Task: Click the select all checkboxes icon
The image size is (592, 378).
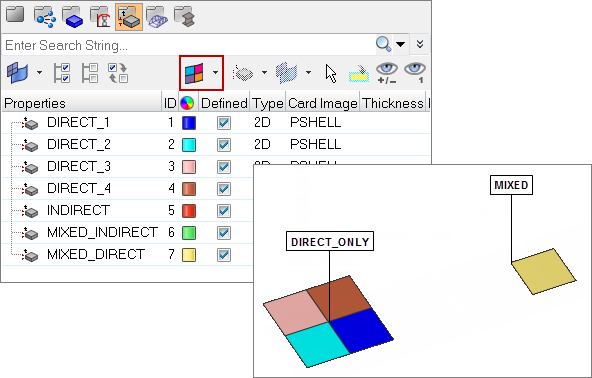Action: click(x=62, y=73)
